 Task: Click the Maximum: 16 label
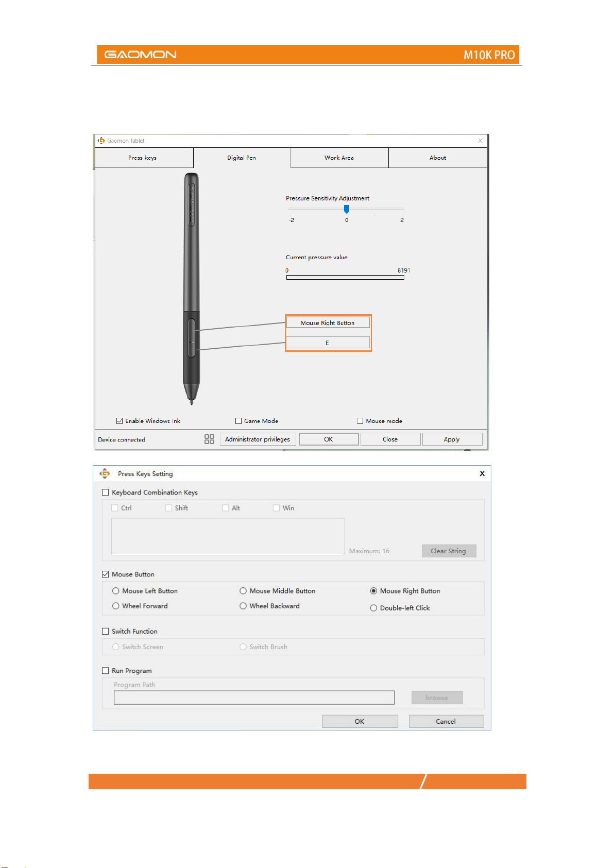coord(369,551)
